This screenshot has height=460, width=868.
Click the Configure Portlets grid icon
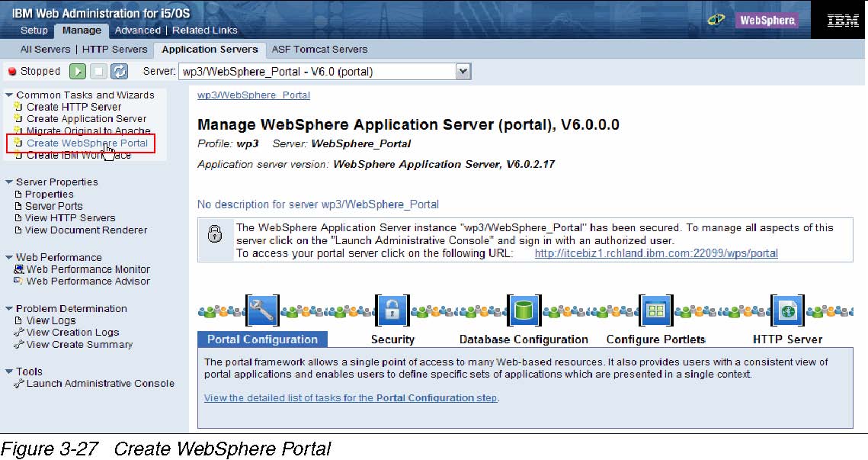point(656,310)
